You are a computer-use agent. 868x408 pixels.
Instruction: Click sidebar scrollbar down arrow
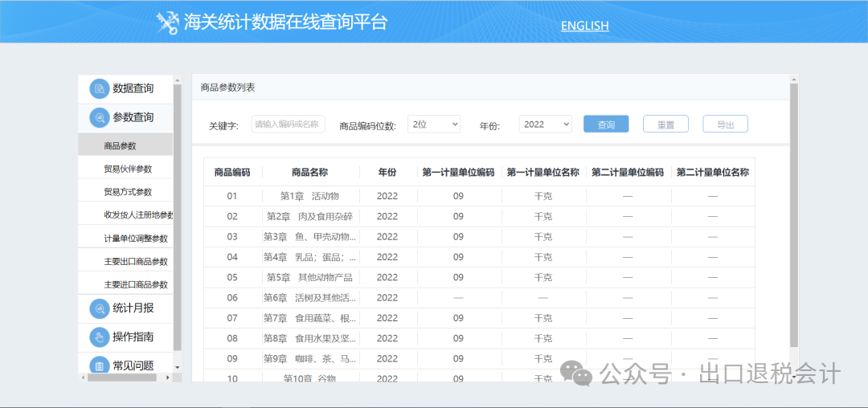[178, 367]
